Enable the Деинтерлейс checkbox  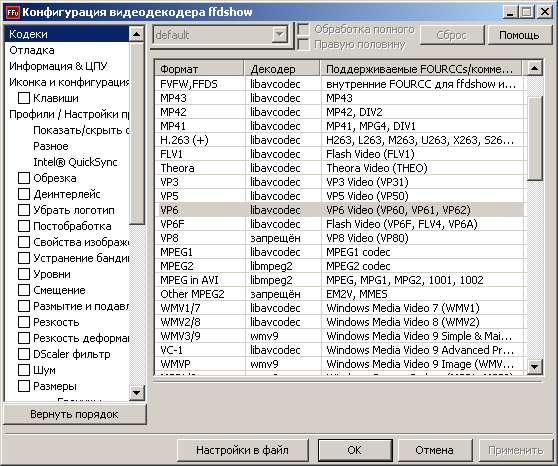tap(24, 194)
